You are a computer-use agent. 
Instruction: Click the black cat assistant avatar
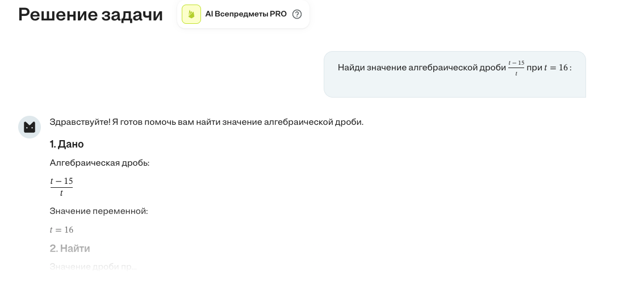coord(30,127)
